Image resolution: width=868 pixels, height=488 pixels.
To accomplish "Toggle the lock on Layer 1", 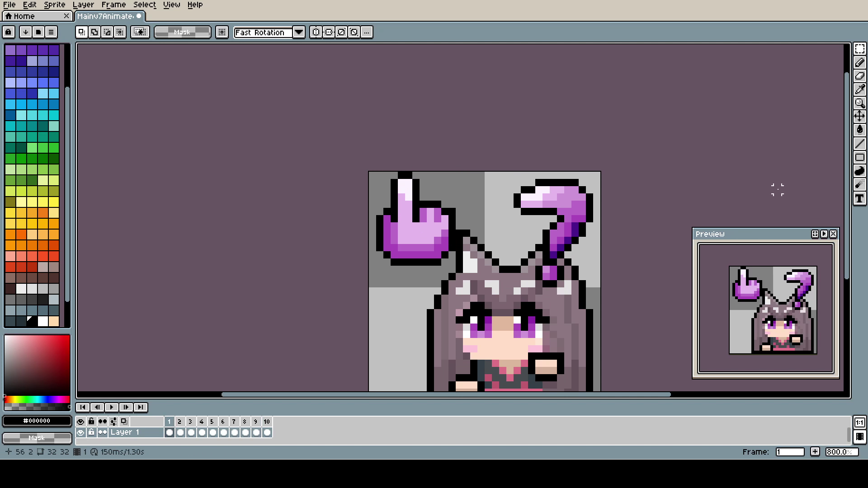I will click(91, 432).
